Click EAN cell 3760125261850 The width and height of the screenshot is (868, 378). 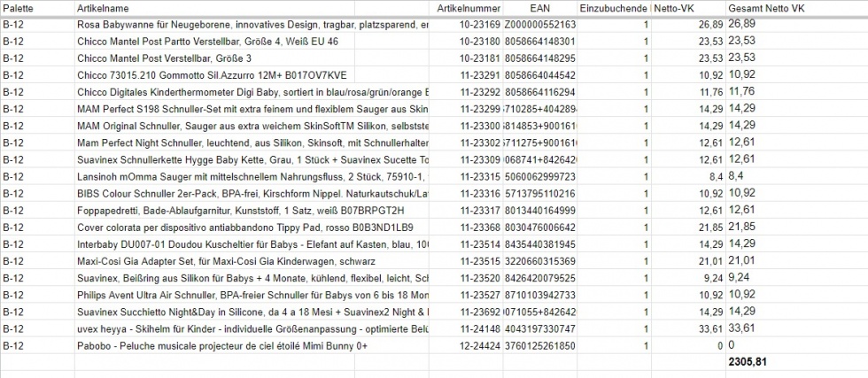pyautogui.click(x=539, y=346)
